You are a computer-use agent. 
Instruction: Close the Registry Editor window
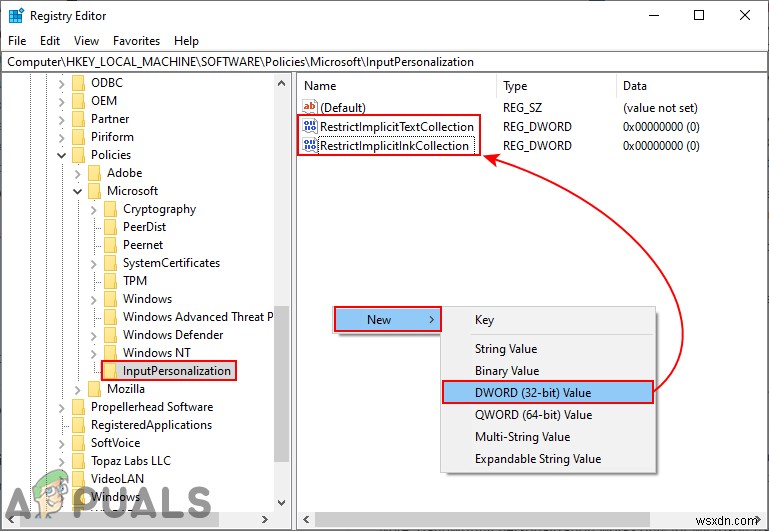744,15
